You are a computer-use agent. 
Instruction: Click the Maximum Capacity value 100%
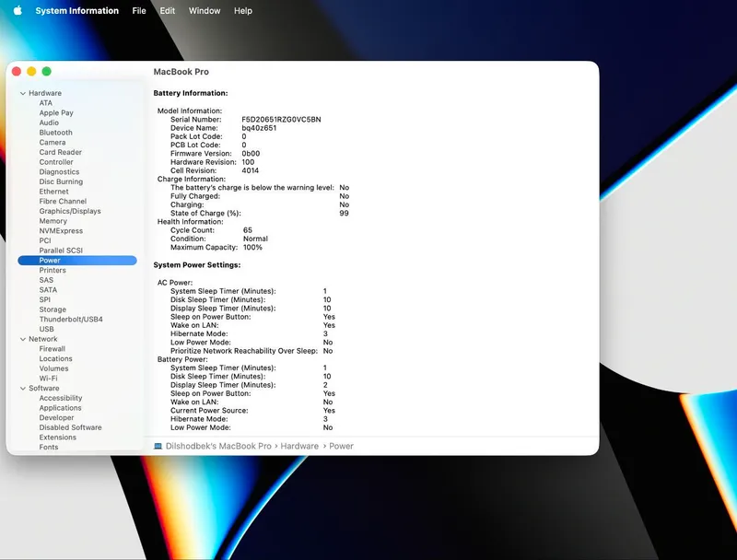point(252,247)
